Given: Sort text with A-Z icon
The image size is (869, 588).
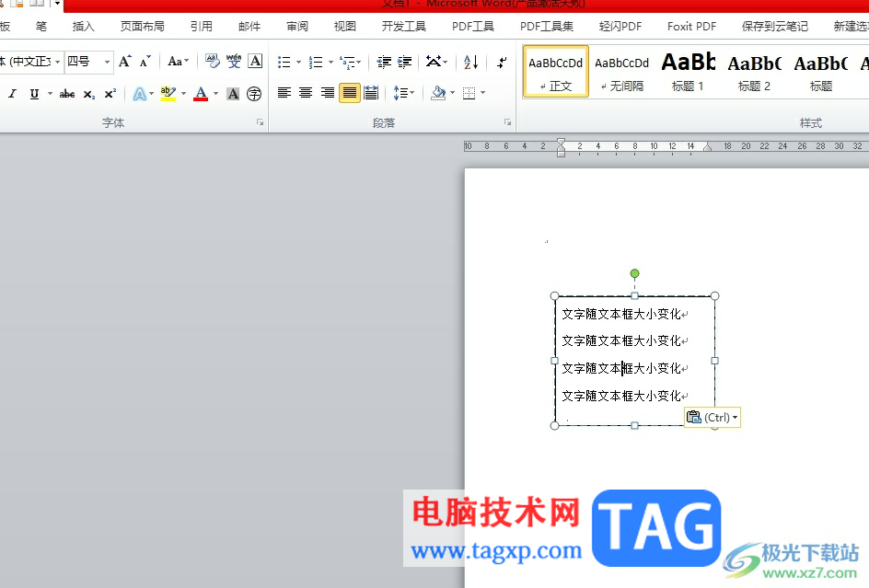Looking at the screenshot, I should click(470, 62).
